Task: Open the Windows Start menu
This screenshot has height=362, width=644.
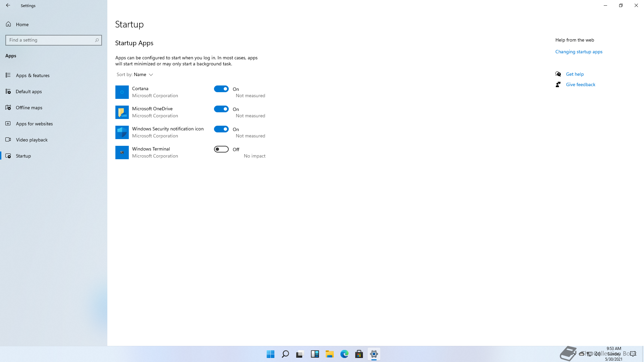Action: tap(271, 354)
